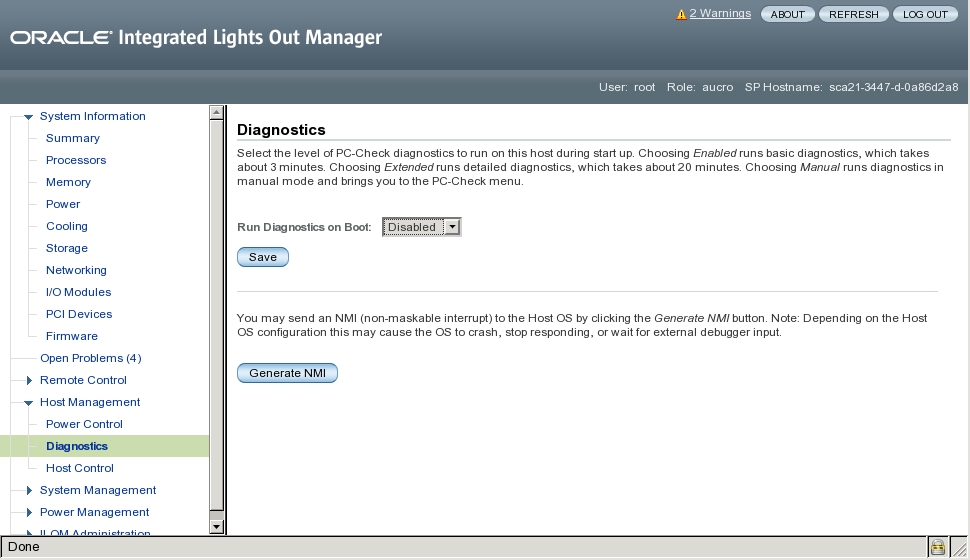Open the PCI Devices page
Image resolution: width=970 pixels, height=560 pixels.
tap(79, 314)
